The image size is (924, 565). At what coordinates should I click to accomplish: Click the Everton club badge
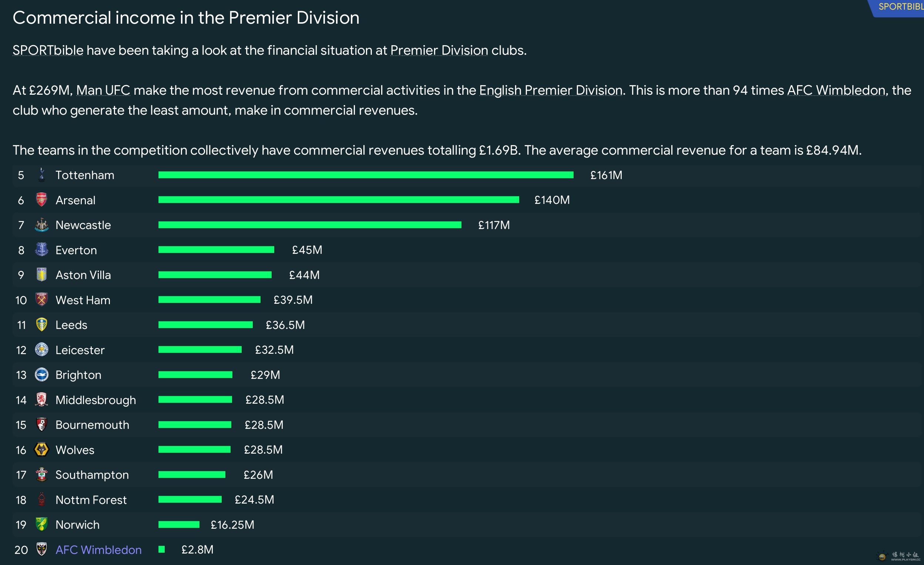point(41,250)
